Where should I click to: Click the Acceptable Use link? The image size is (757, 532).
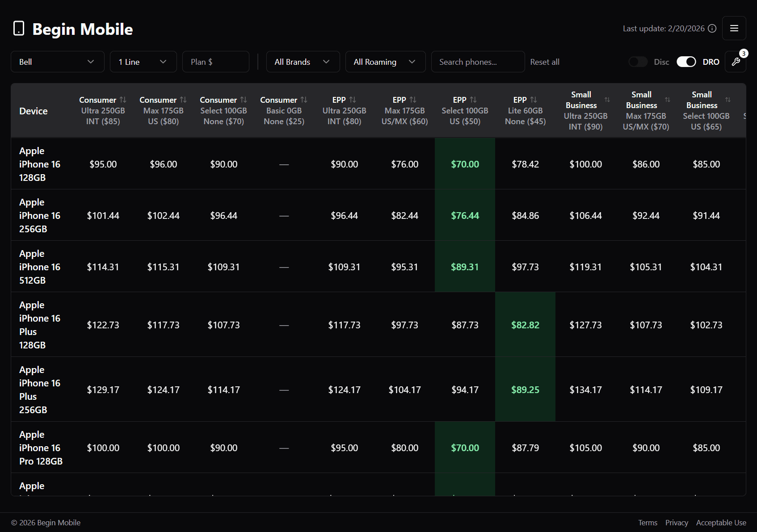pyautogui.click(x=721, y=522)
